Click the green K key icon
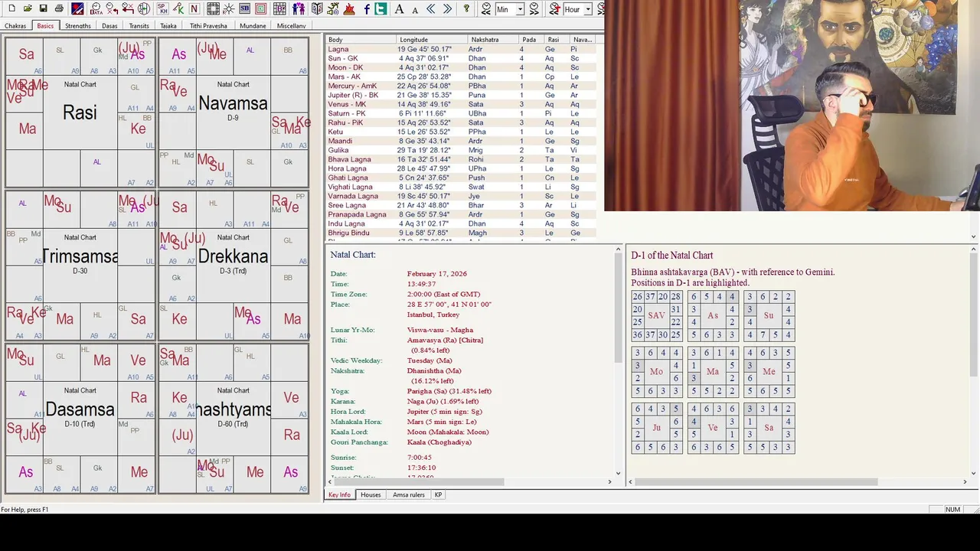 (178, 8)
